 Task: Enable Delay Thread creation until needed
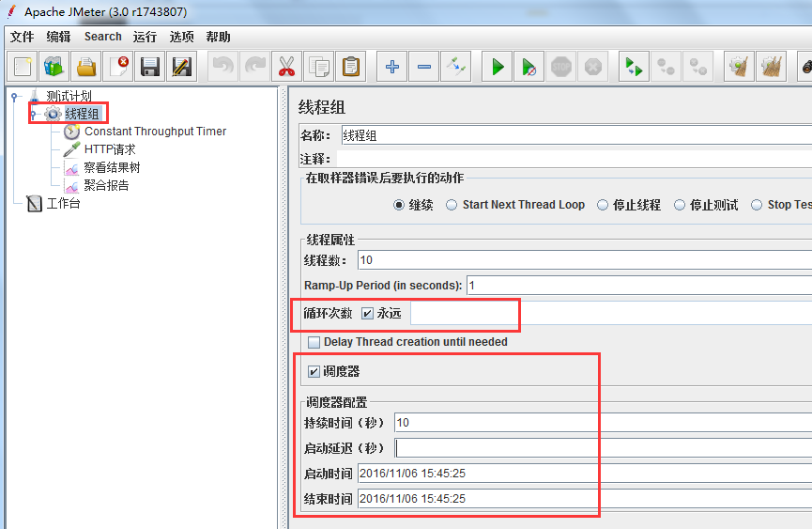tap(314, 342)
